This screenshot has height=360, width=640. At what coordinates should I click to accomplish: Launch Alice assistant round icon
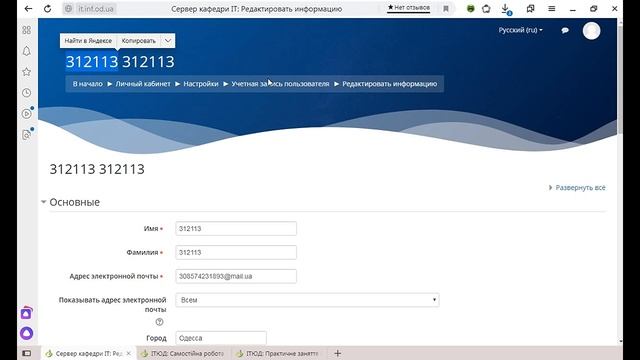[x=27, y=333]
